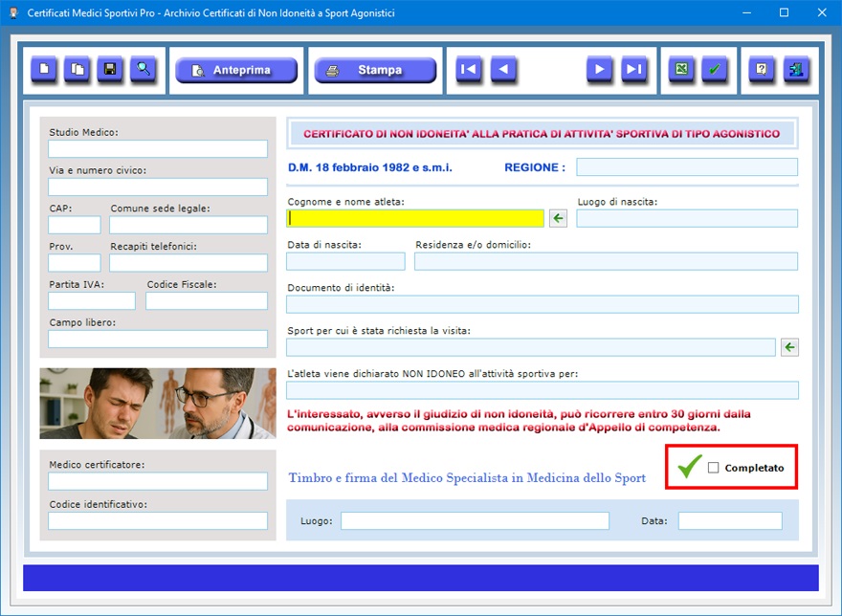
Task: Click the Medico certificatore field
Action: [x=158, y=481]
